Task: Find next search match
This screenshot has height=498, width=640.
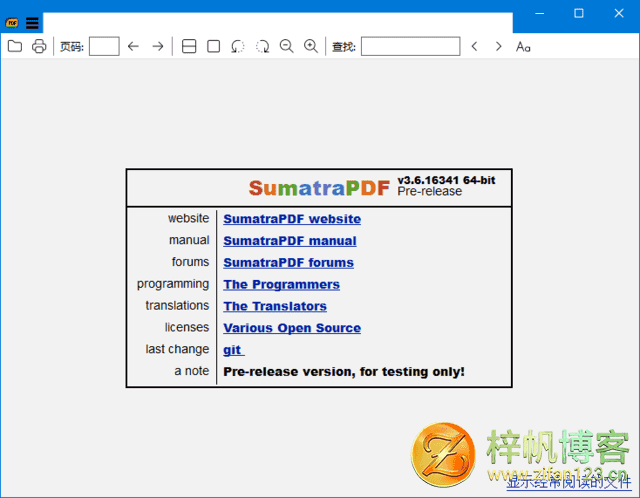Action: (x=498, y=46)
